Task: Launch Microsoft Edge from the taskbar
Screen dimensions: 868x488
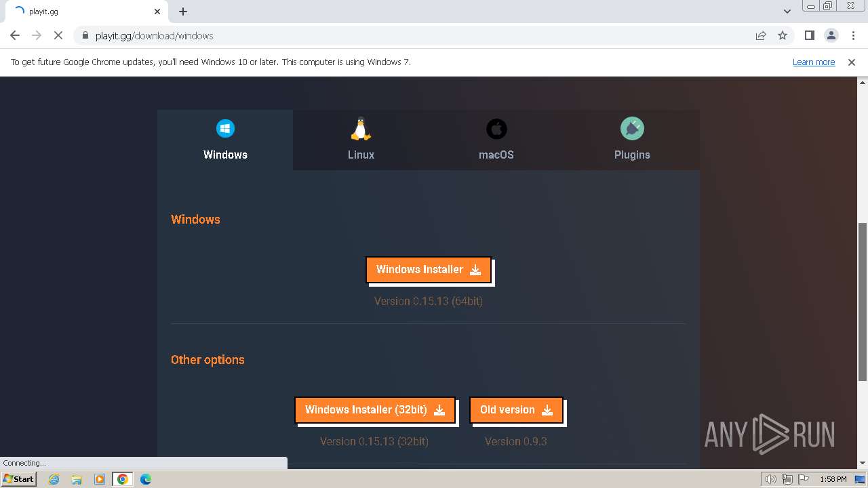Action: tap(146, 479)
